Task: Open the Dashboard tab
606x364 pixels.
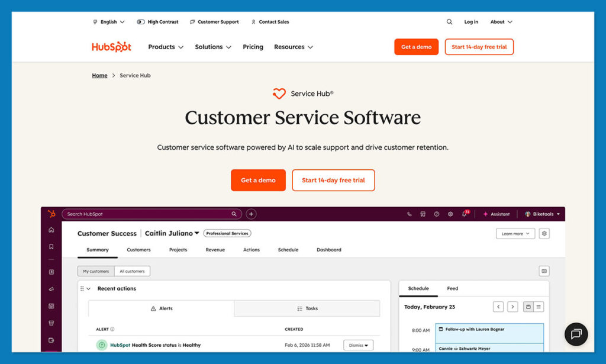Action: pos(329,250)
